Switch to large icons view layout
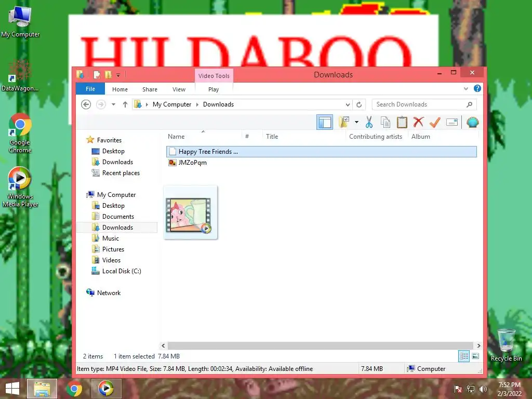Image resolution: width=532 pixels, height=399 pixels. pyautogui.click(x=475, y=356)
